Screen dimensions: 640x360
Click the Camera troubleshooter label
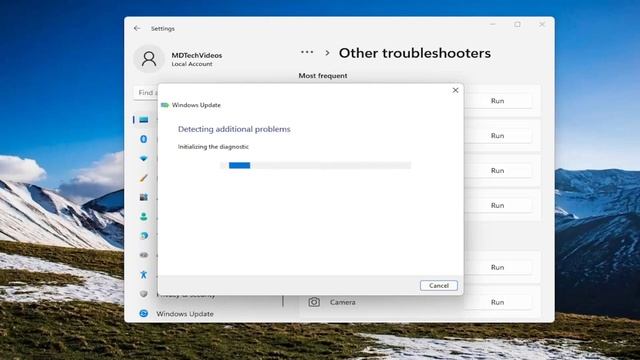pos(342,302)
